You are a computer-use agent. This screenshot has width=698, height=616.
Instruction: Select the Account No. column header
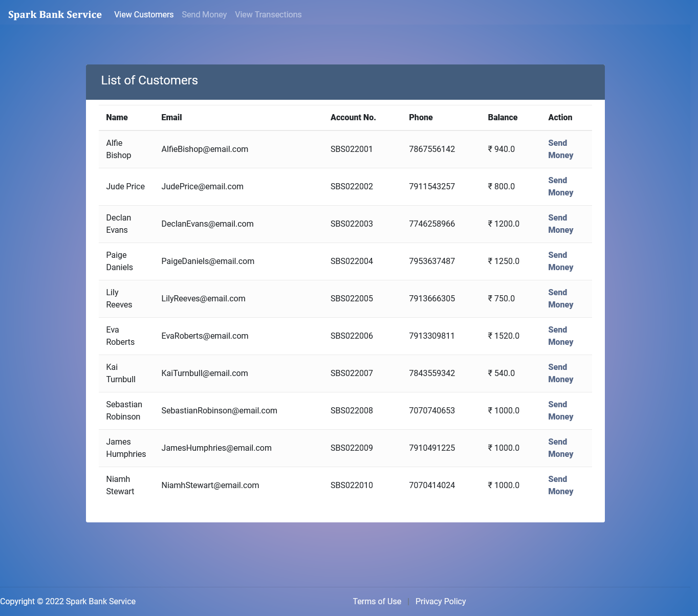coord(353,117)
